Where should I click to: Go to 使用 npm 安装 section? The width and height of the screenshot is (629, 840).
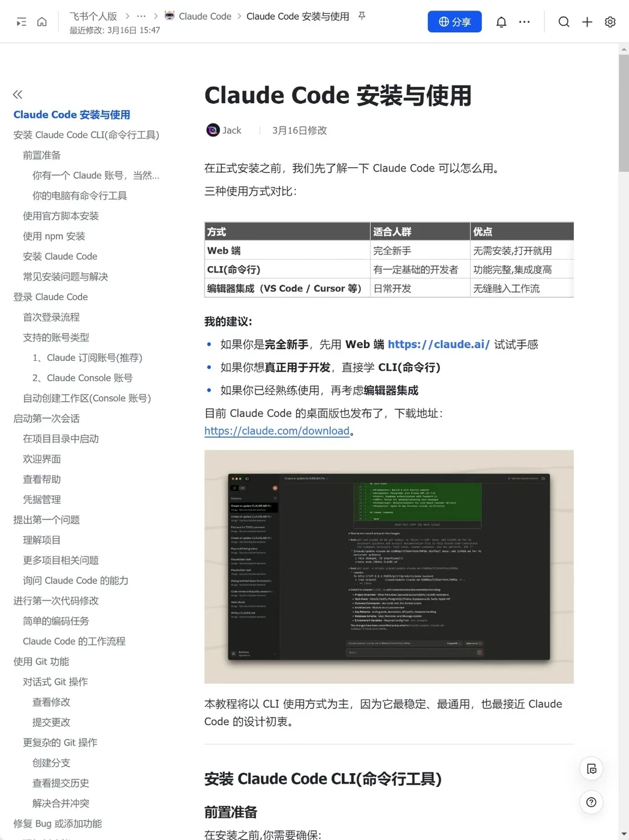tap(54, 236)
